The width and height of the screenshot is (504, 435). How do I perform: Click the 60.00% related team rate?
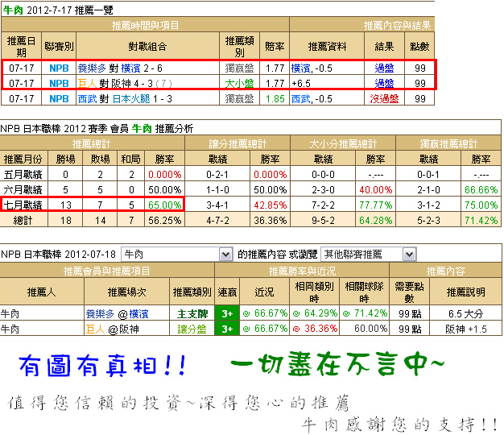(370, 329)
